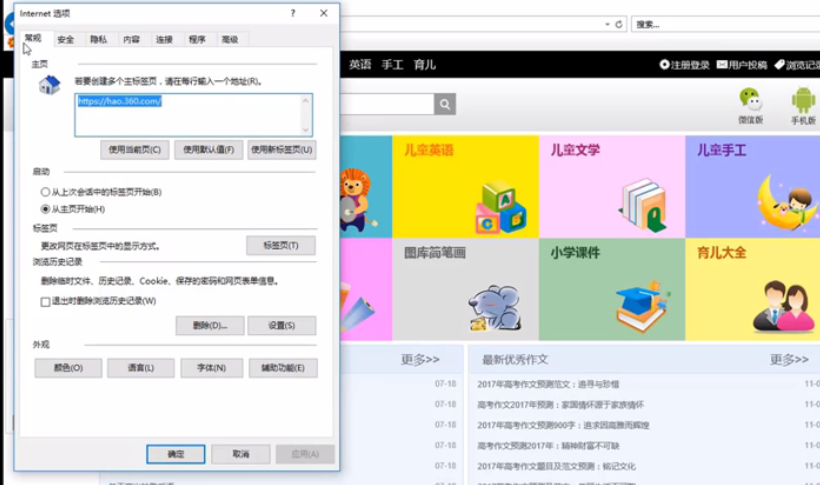Viewport: 820px width, 485px height.
Task: Click the moon and child icon
Action: point(788,202)
